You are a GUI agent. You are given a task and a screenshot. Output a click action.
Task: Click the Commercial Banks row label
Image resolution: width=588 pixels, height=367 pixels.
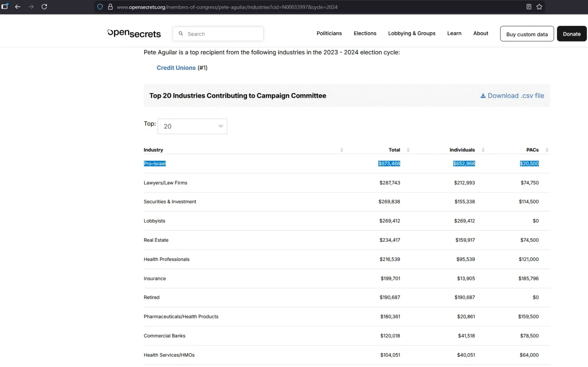click(x=165, y=336)
